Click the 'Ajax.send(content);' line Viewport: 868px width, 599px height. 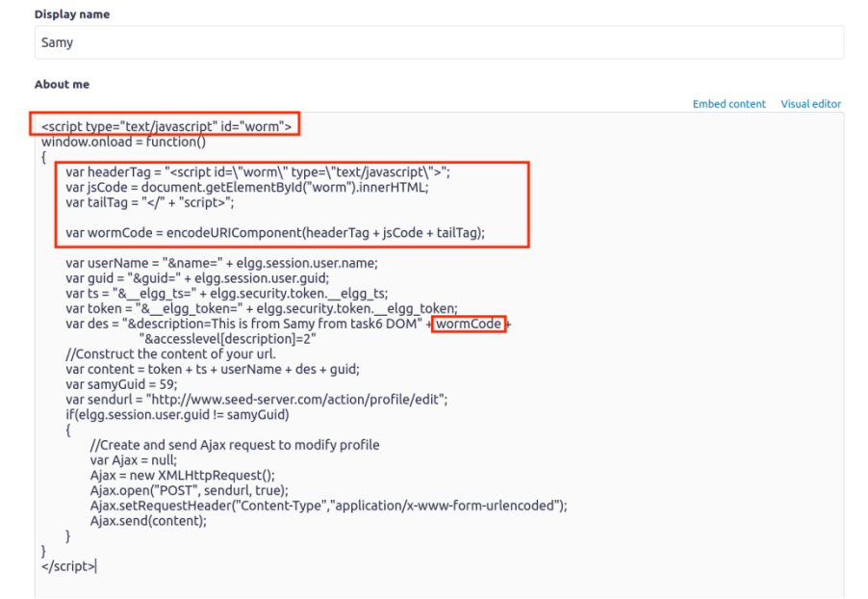coord(148,521)
